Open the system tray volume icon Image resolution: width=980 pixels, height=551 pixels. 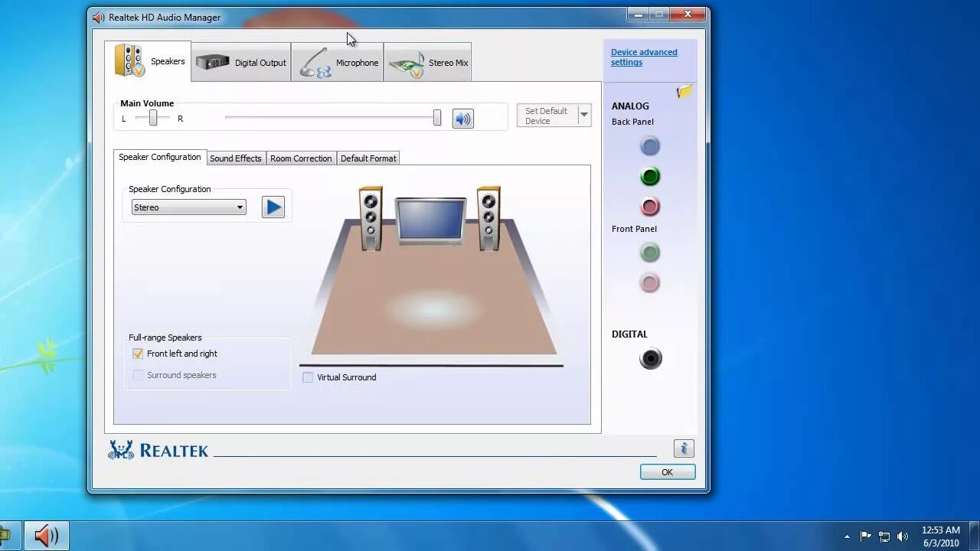[x=903, y=536]
